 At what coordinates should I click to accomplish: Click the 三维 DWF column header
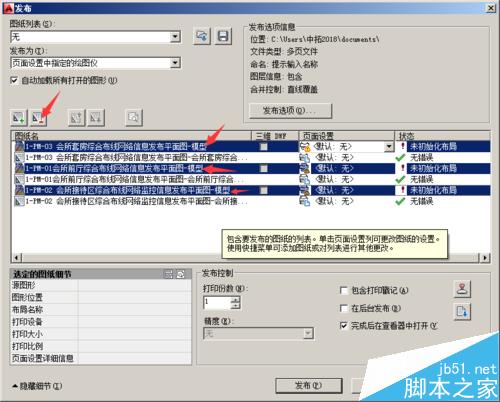(x=275, y=136)
